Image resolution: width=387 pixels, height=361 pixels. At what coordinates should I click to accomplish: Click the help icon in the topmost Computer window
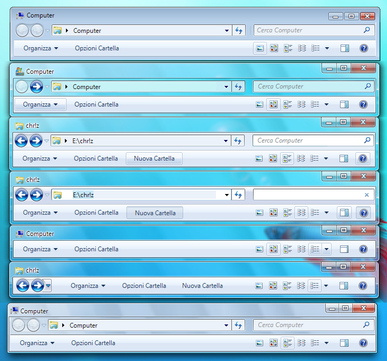tap(364, 48)
